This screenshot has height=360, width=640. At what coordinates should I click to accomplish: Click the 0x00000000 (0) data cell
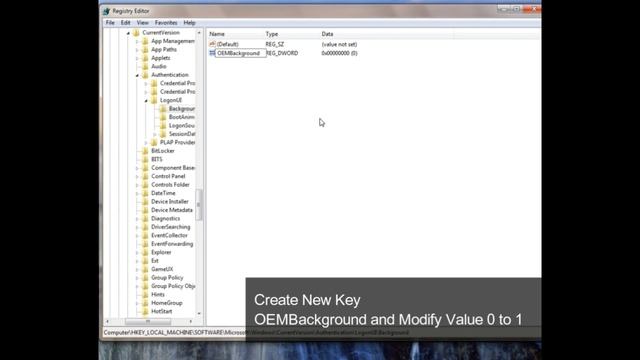point(339,53)
